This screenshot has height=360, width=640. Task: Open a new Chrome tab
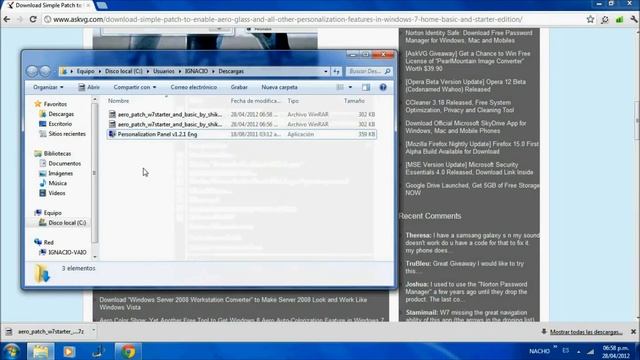point(102,5)
